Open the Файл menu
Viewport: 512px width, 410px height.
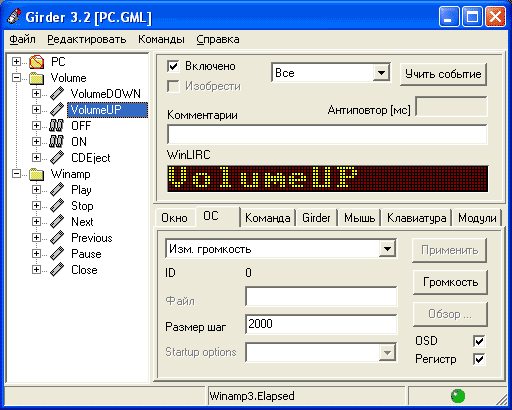click(22, 39)
